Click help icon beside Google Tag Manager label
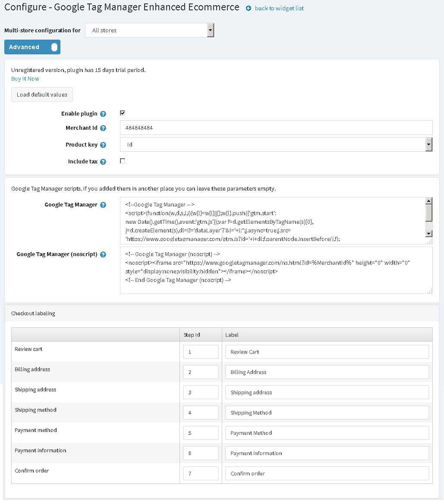Viewport: 444px width, 504px height. (103, 205)
